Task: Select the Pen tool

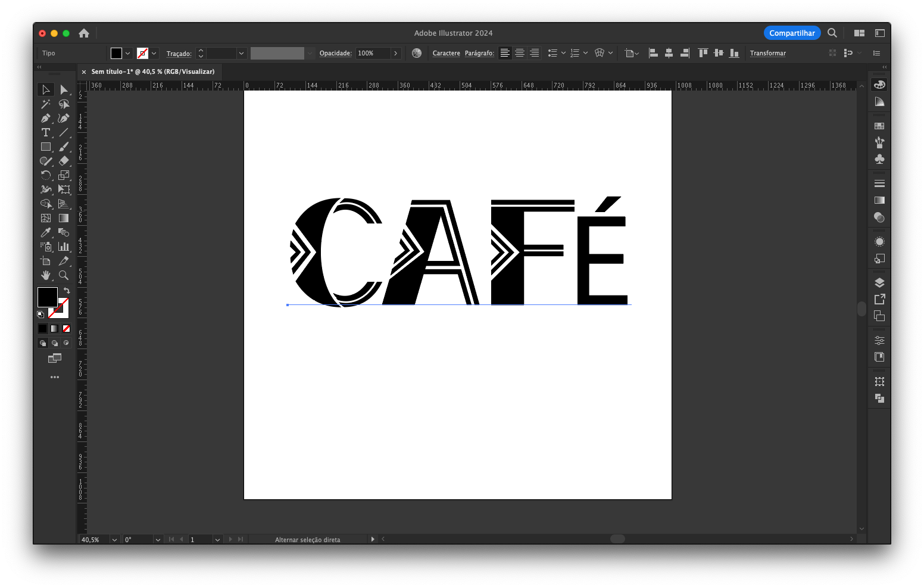Action: click(46, 118)
